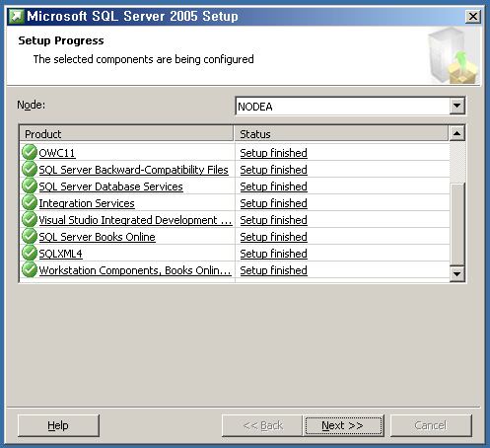Click the setup icon in the title bar

point(16,16)
